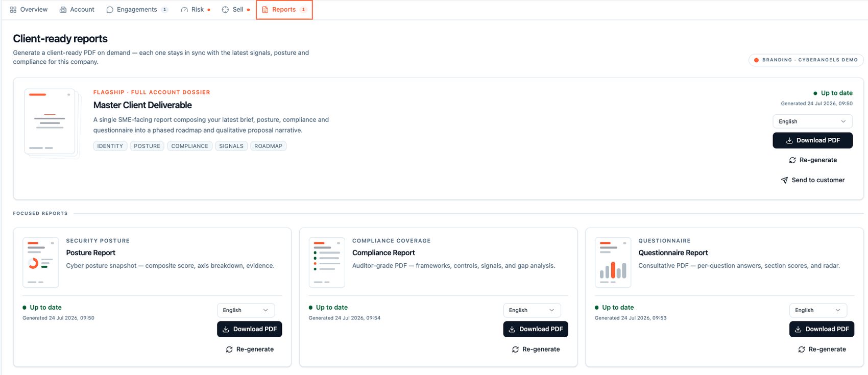Click the download icon in Posture Report card
868x375 pixels.
(x=226, y=329)
